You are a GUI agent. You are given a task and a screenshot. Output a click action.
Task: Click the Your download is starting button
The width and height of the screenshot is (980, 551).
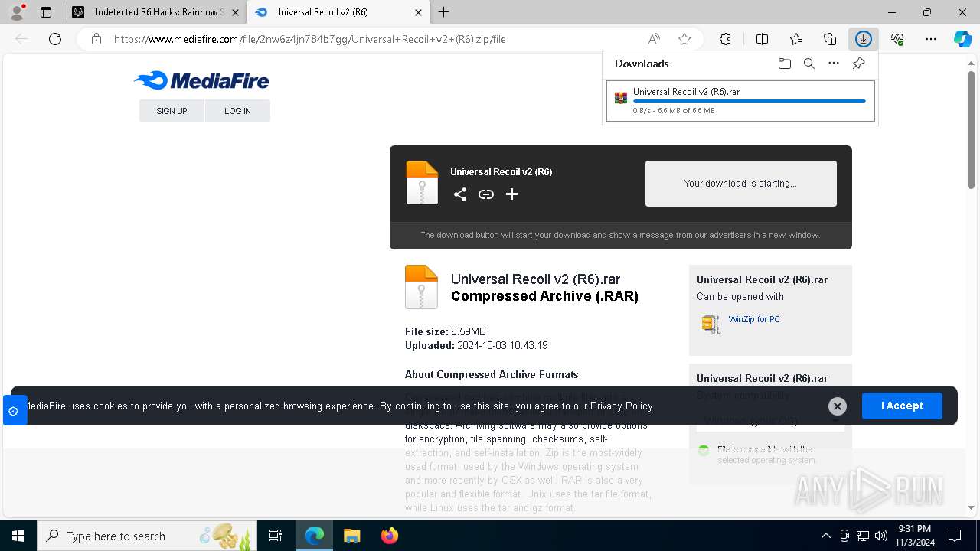click(x=741, y=184)
